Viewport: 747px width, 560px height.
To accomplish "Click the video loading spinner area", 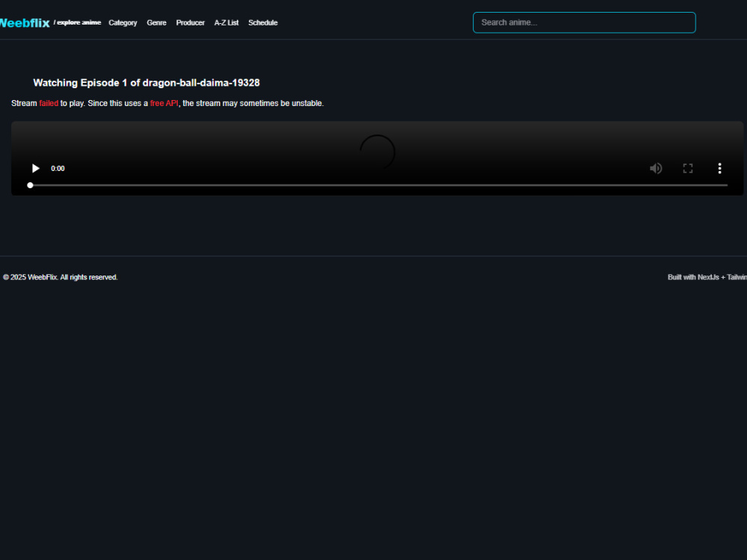I will click(377, 152).
